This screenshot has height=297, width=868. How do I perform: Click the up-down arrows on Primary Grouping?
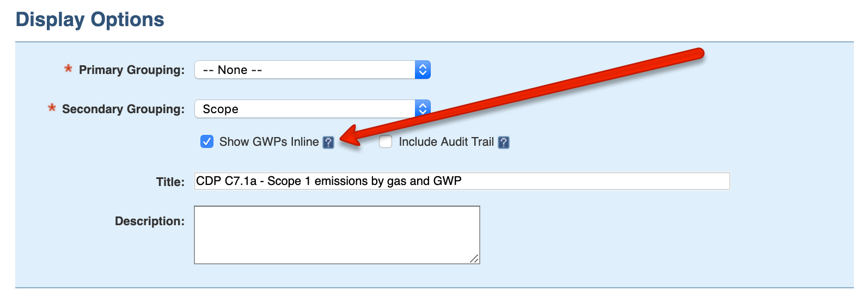click(423, 70)
